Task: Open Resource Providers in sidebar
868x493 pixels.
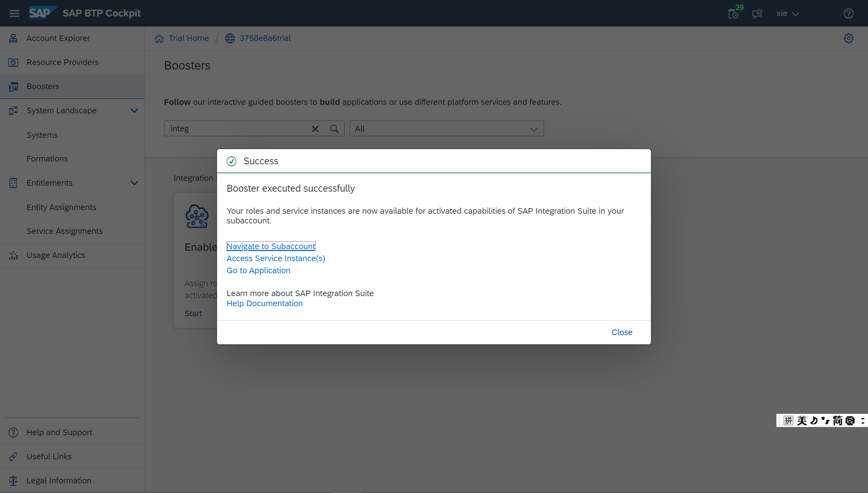Action: (x=72, y=63)
